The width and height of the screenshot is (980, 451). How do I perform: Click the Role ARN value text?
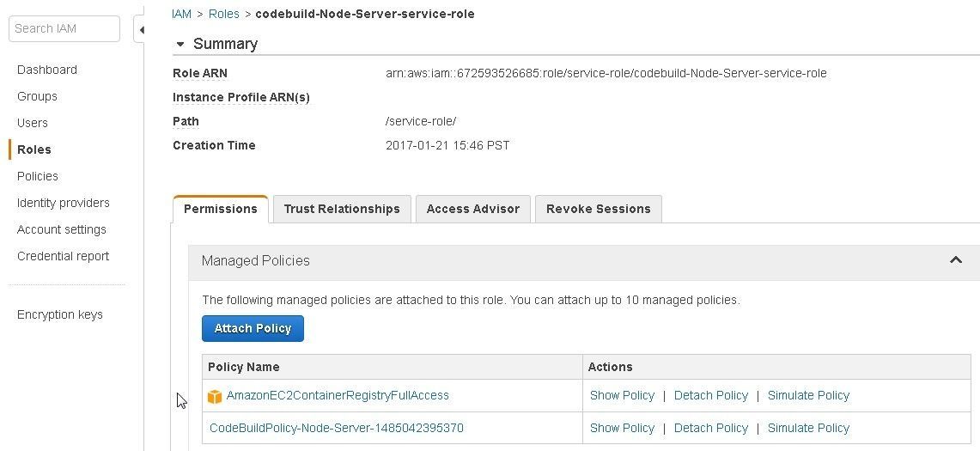606,73
